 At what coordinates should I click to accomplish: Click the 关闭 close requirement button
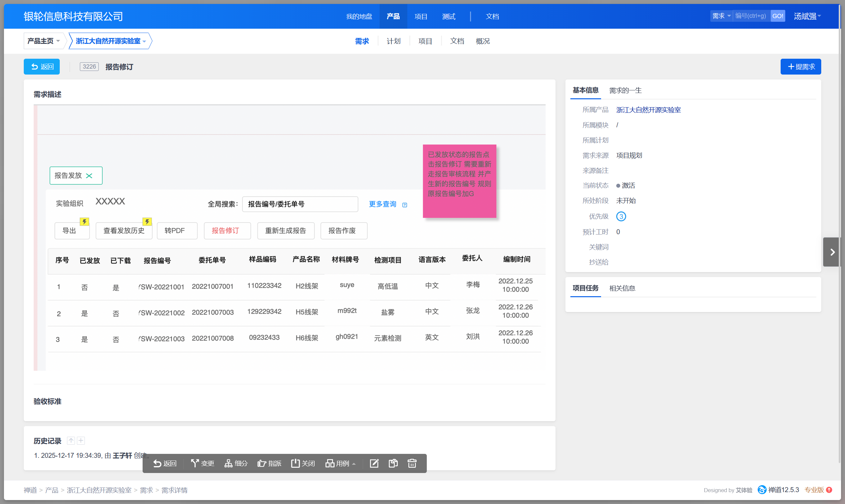pos(303,463)
